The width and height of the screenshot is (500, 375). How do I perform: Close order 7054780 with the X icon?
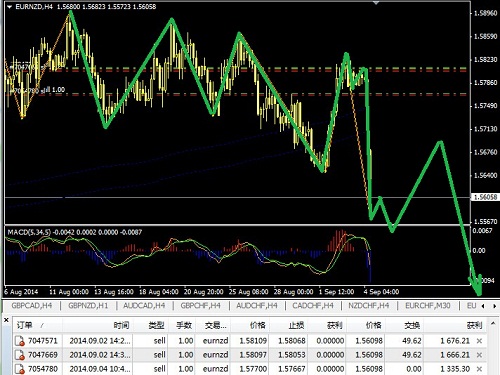tap(479, 369)
